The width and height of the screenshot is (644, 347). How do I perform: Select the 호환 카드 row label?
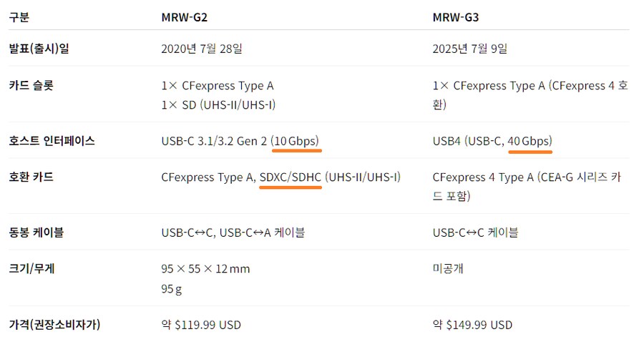[x=30, y=177]
